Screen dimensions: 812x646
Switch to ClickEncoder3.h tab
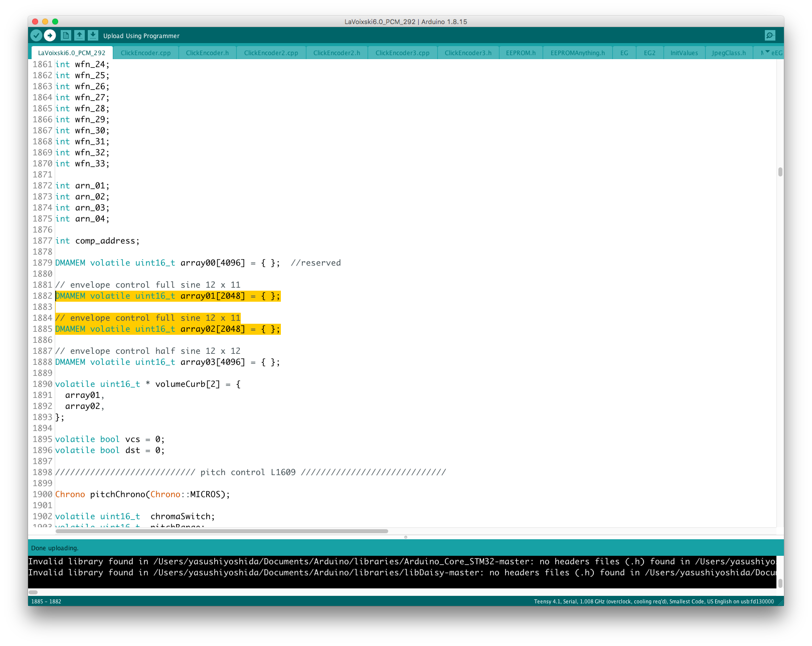(x=468, y=53)
